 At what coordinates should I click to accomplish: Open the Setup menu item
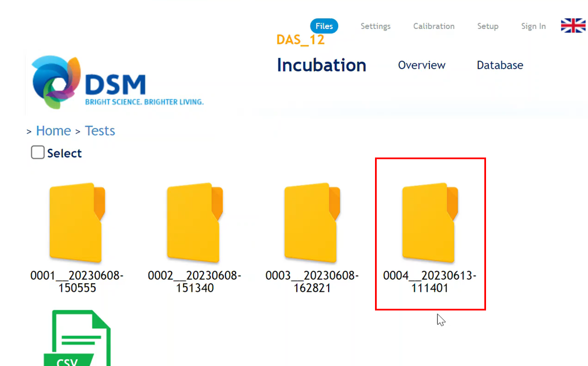(x=488, y=26)
